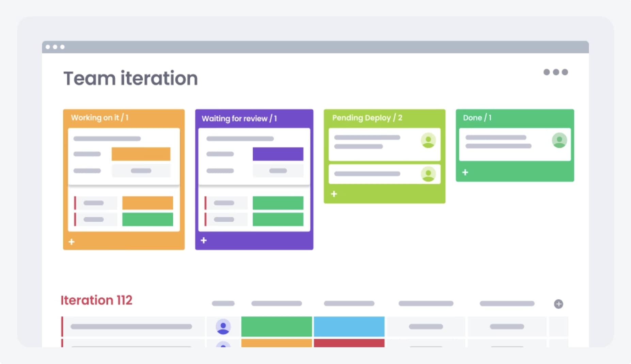Click the avatar icon on the Done card
The width and height of the screenshot is (631, 364).
click(560, 140)
